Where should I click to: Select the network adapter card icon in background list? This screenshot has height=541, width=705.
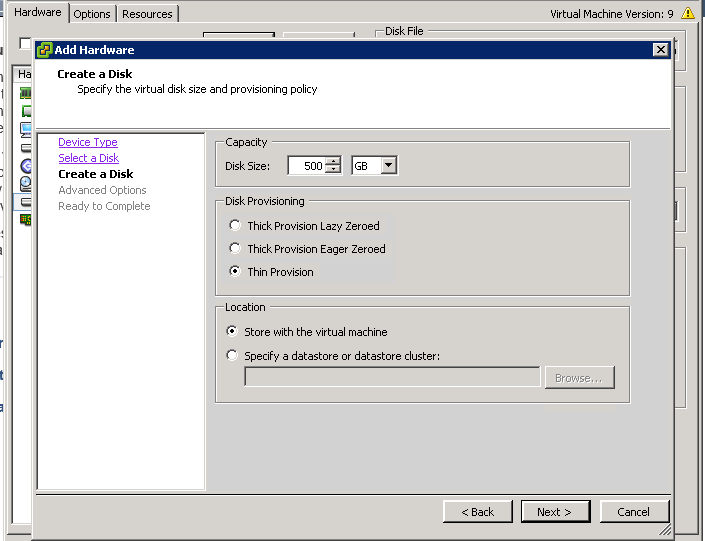[x=26, y=219]
